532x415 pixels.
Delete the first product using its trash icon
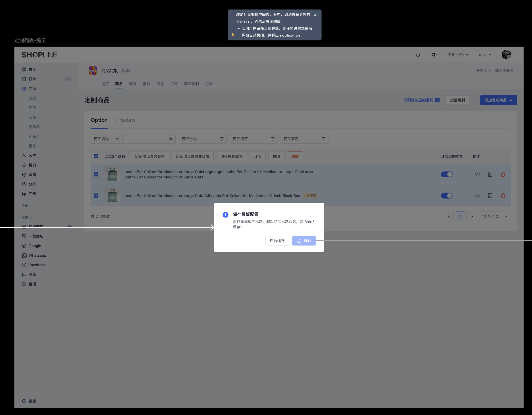click(x=503, y=174)
